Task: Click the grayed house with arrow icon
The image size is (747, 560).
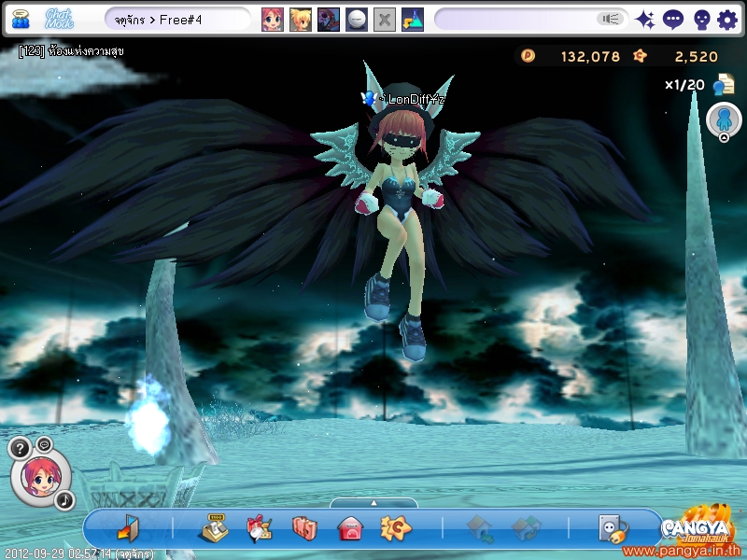Action: [x=480, y=529]
